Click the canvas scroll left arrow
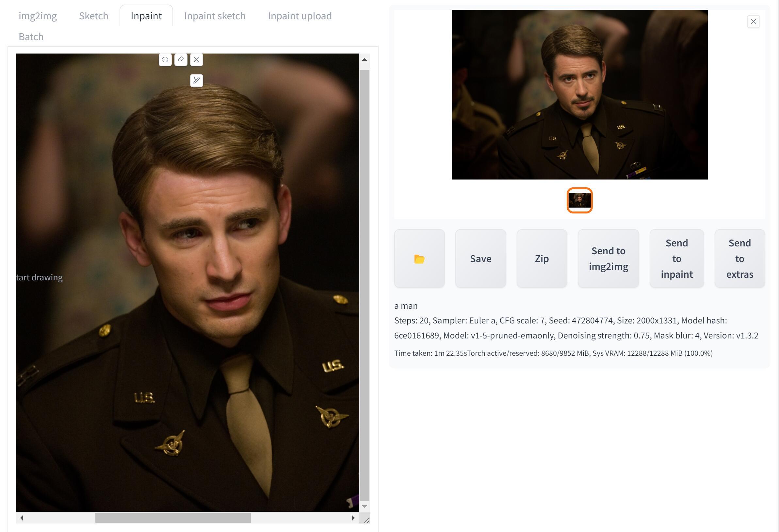Viewport: 779px width, 532px height. tap(22, 518)
